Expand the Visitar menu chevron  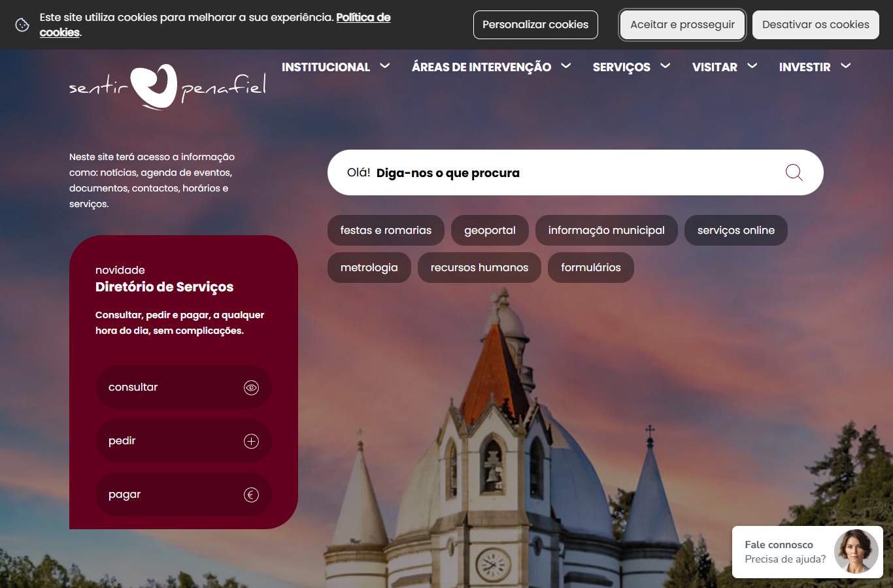click(x=752, y=65)
